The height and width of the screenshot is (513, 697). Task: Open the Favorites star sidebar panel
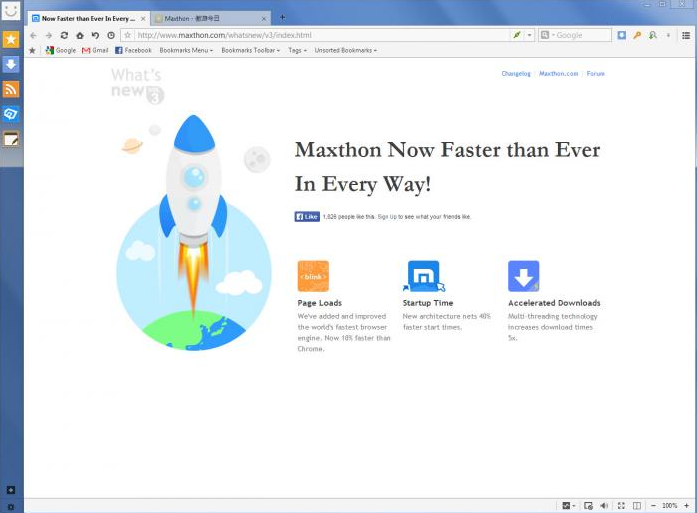click(11, 39)
